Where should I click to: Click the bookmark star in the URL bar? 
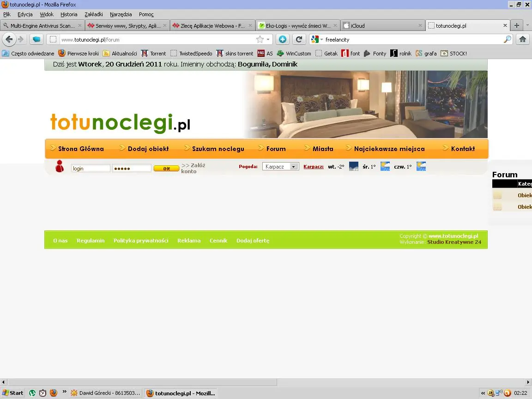tap(260, 39)
